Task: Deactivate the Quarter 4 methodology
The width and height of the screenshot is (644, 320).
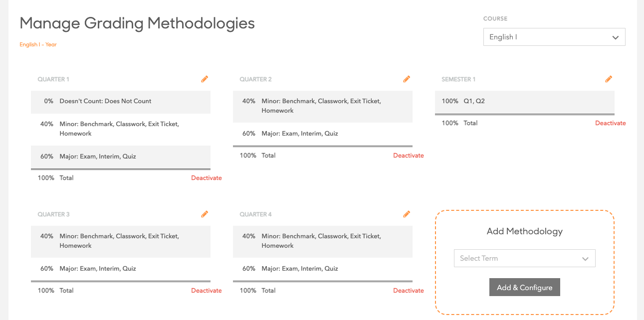Action: 409,291
